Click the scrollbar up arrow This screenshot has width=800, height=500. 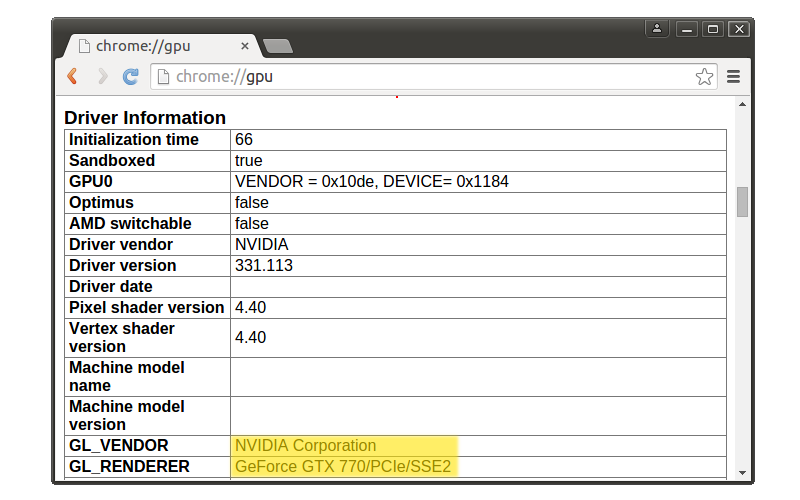coord(742,104)
